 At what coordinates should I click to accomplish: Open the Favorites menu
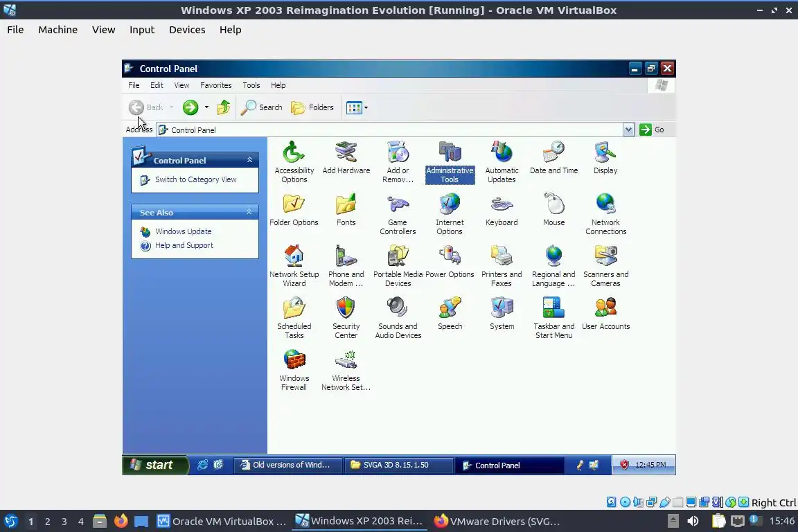point(216,85)
